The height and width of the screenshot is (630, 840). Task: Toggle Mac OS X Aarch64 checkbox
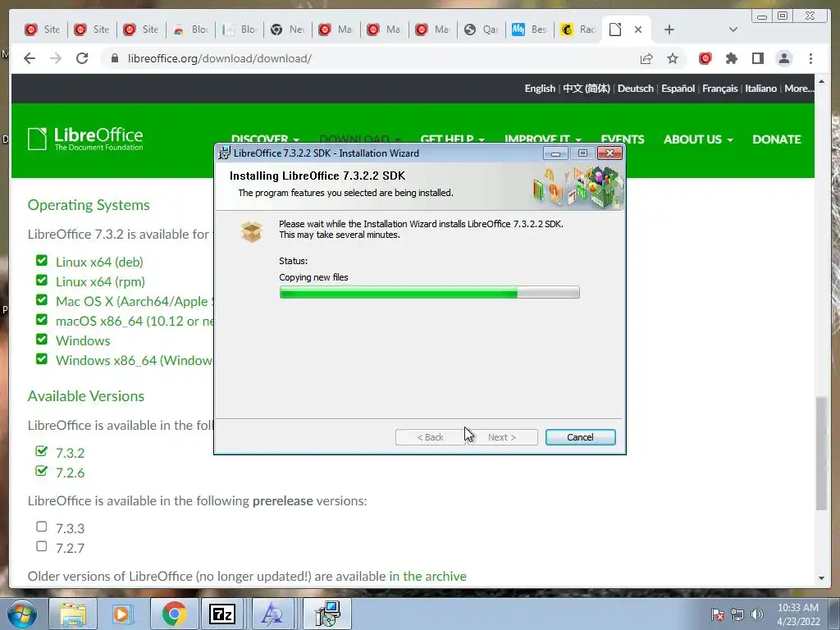(42, 299)
